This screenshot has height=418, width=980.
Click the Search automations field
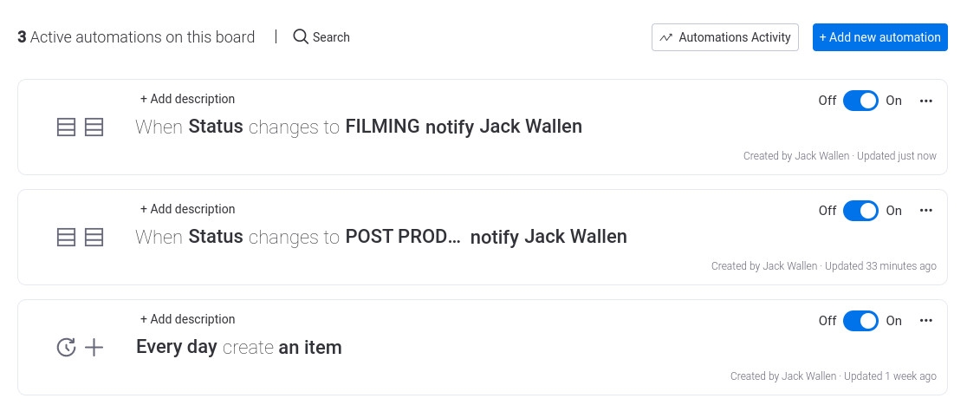[x=331, y=37]
